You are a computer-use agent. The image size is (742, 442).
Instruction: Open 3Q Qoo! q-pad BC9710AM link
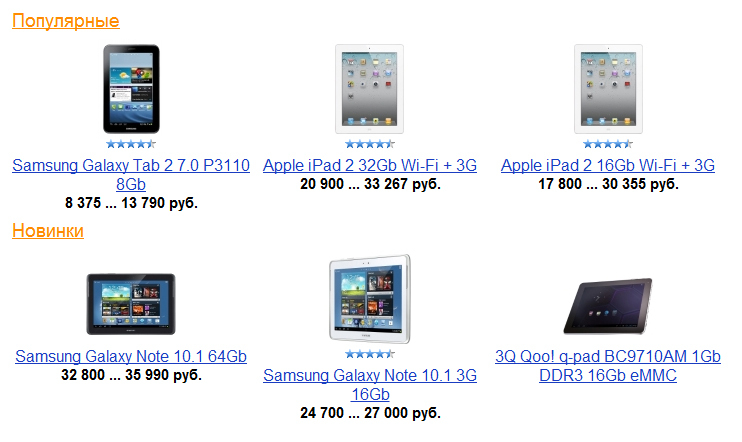pyautogui.click(x=608, y=366)
